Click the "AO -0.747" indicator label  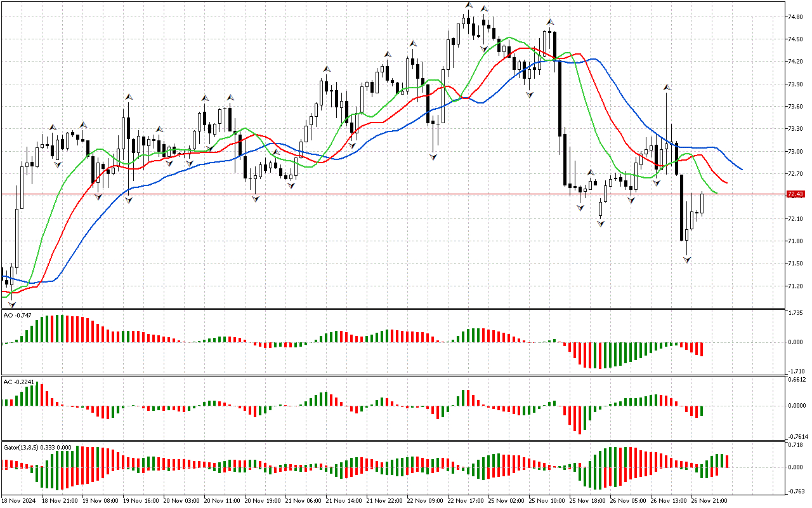[17, 315]
